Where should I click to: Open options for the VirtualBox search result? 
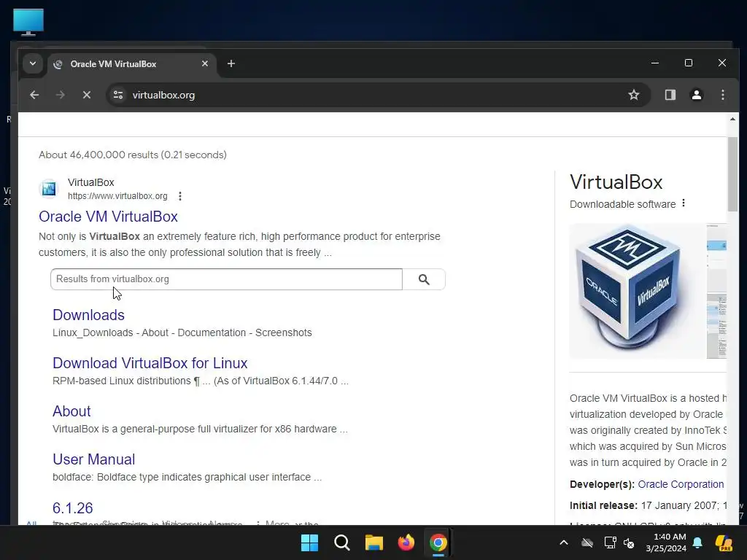tap(180, 196)
